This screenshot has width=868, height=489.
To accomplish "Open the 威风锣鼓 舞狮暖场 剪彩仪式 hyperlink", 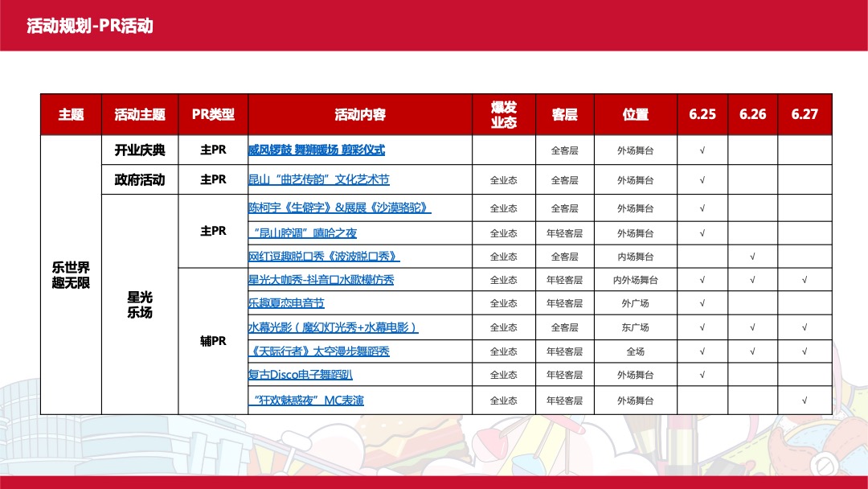I will [316, 150].
